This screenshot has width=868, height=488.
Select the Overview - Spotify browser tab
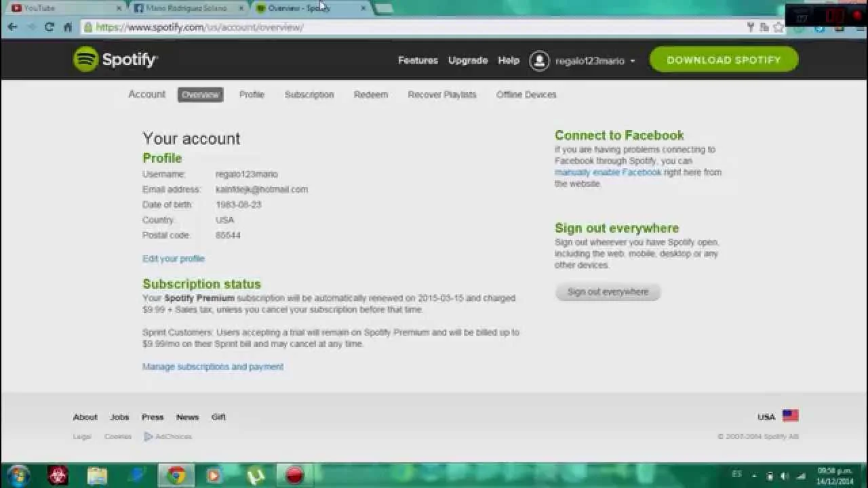click(x=311, y=8)
